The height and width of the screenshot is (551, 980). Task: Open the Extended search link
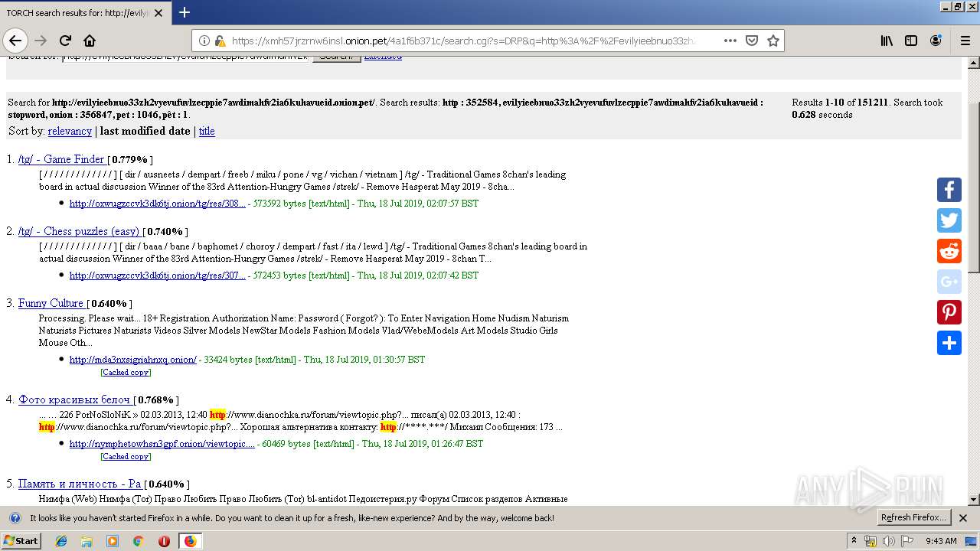pos(383,57)
